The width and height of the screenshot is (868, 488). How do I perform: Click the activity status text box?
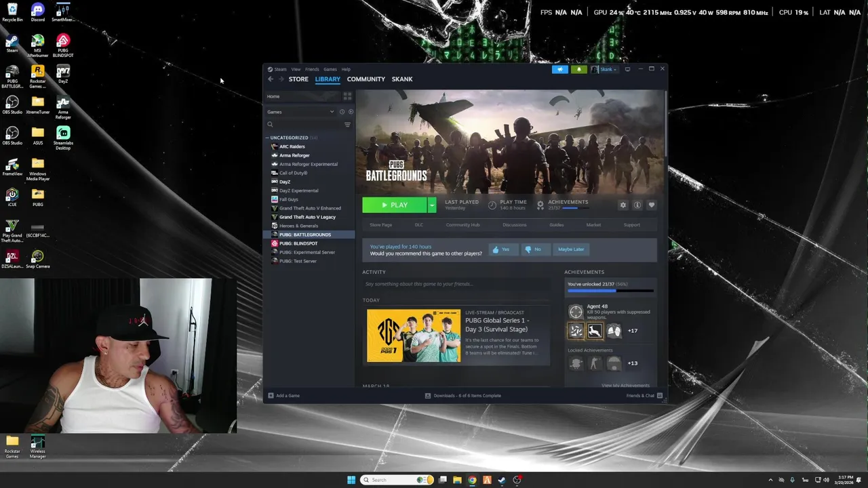click(456, 284)
